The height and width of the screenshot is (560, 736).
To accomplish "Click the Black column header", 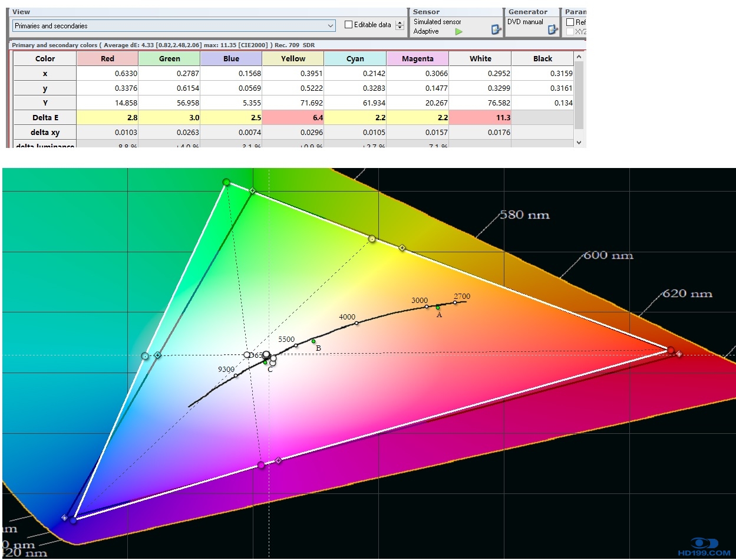I will click(x=542, y=58).
